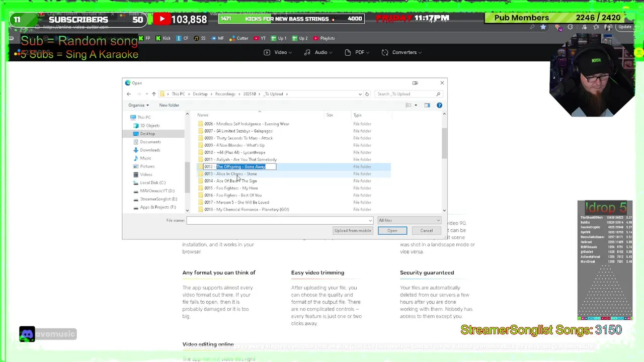
Task: Select This PC in the navigation pane
Action: click(x=144, y=117)
